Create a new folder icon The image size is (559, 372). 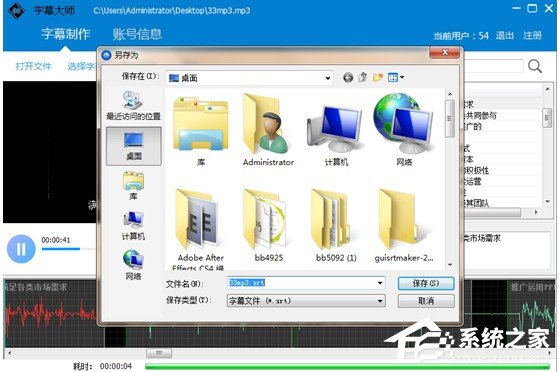click(x=378, y=77)
